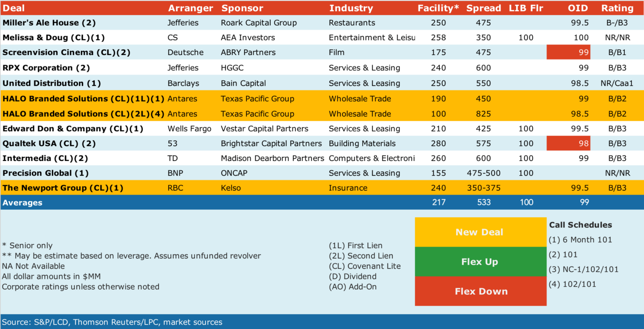Click the yellow New Deal legend box
Screen dimensions: 644x329
click(480, 232)
